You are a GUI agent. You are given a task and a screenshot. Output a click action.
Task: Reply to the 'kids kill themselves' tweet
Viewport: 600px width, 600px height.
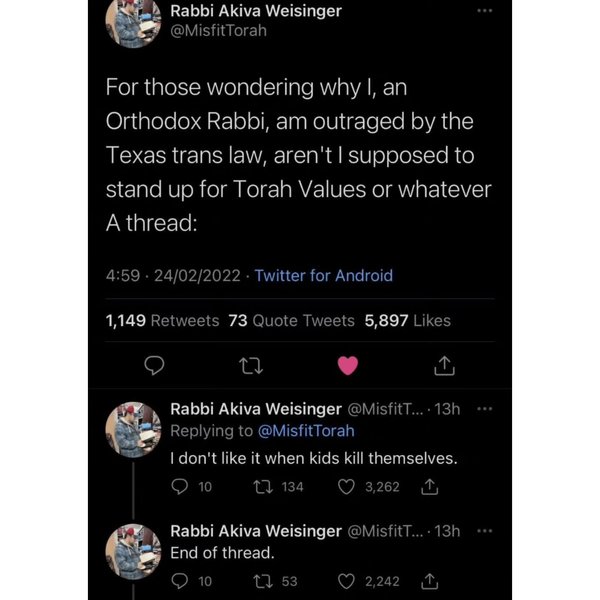181,487
